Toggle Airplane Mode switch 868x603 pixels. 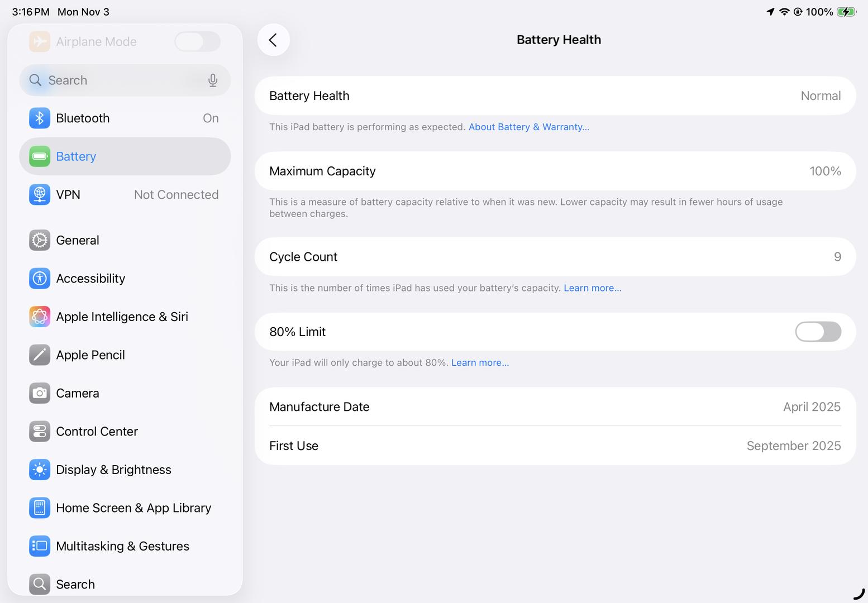(197, 42)
